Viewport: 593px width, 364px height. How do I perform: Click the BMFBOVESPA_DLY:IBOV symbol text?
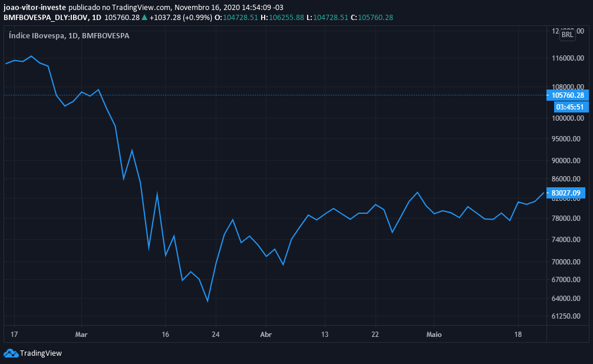(46, 18)
